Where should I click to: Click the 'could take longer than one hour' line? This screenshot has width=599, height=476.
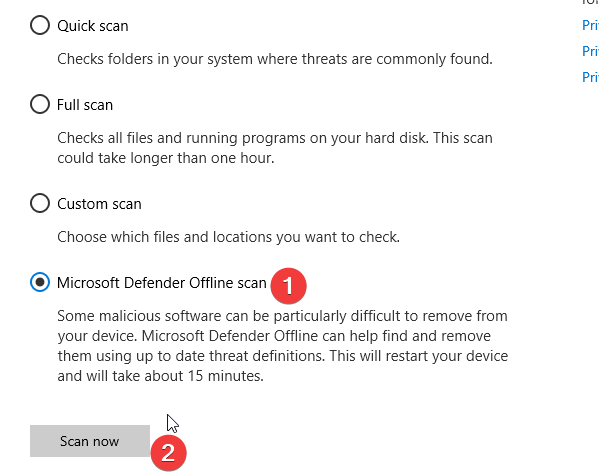tap(166, 158)
